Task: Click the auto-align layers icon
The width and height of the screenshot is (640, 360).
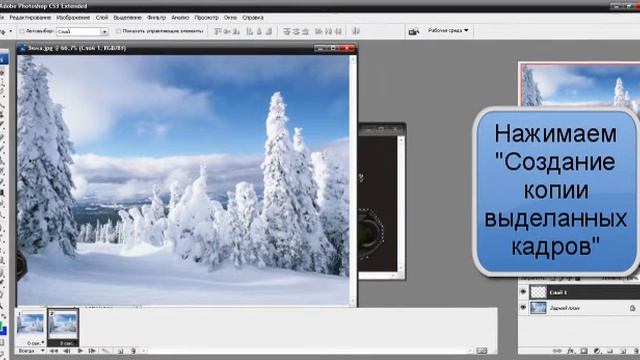Action: [356, 31]
